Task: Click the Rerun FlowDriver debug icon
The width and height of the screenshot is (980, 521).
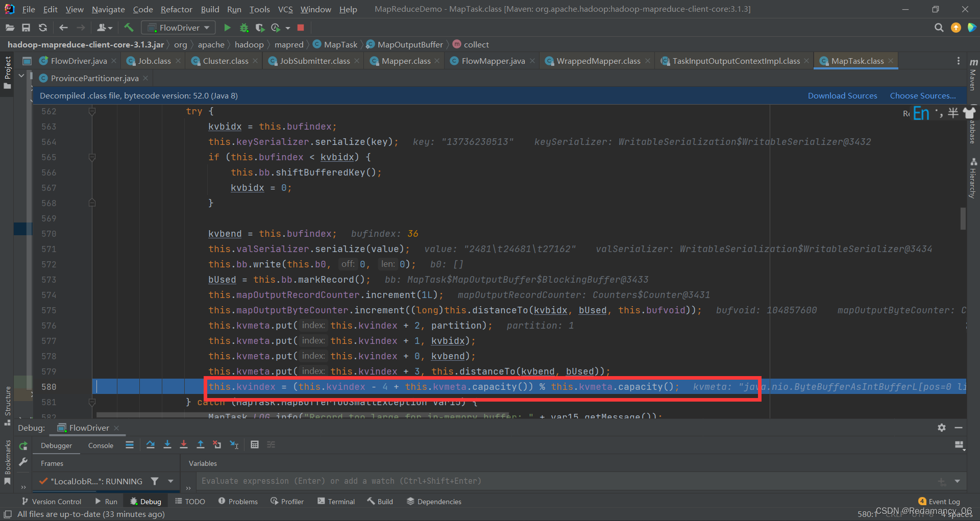Action: [x=23, y=446]
